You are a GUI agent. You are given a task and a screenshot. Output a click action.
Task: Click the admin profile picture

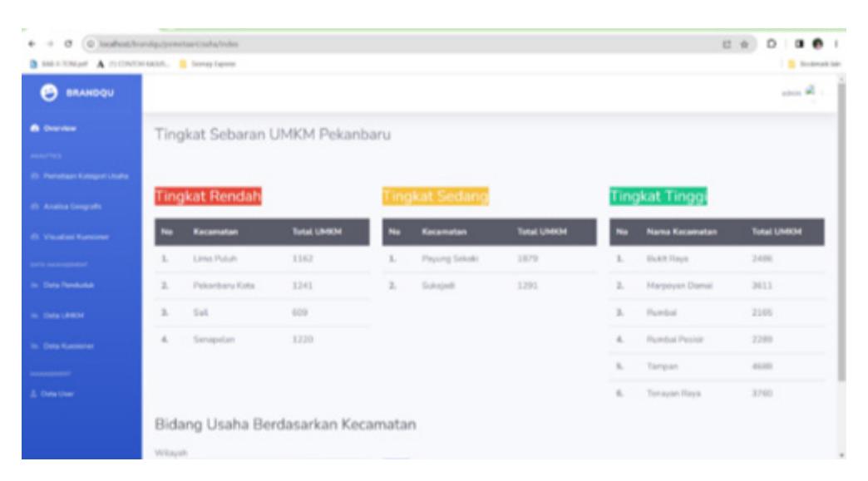point(811,91)
